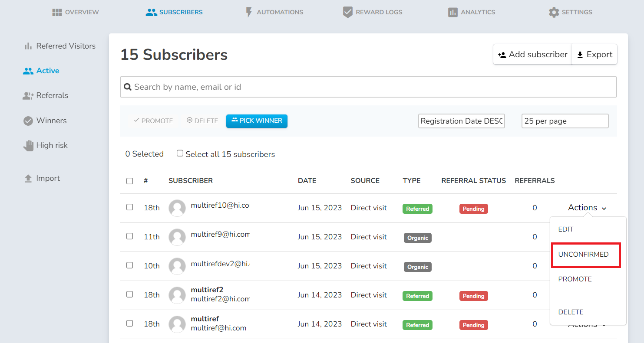This screenshot has width=644, height=343.
Task: Click the REFERRAL STATUS column header
Action: point(474,181)
